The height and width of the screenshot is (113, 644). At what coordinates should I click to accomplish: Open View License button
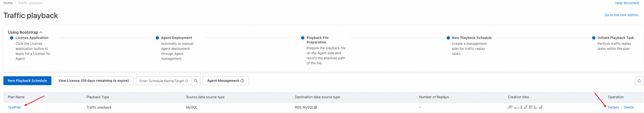pos(93,81)
